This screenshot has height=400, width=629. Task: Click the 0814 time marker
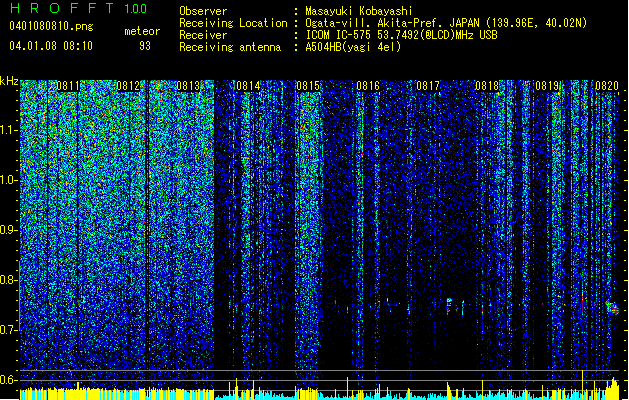click(248, 86)
